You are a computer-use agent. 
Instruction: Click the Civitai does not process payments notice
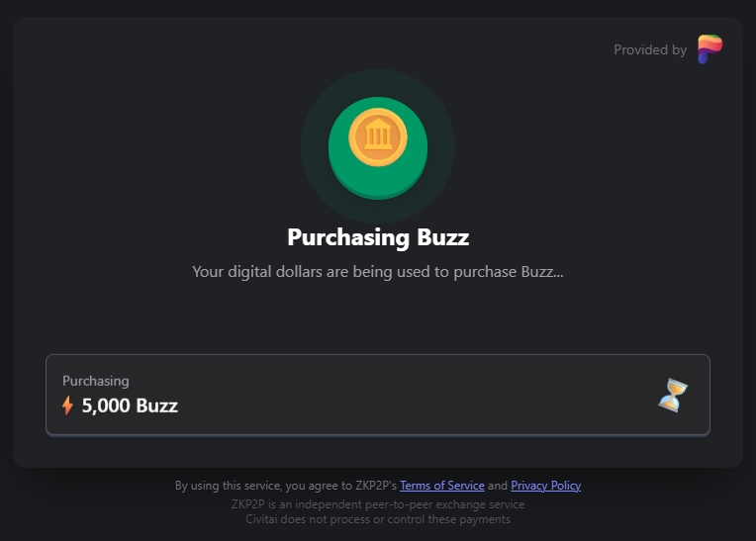pyautogui.click(x=378, y=519)
